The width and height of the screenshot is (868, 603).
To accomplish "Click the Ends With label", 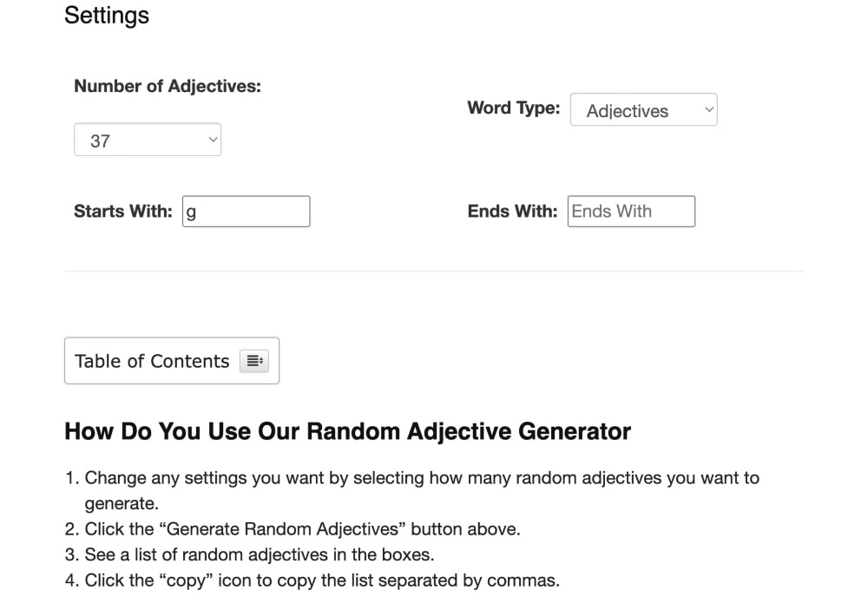I will pyautogui.click(x=512, y=211).
